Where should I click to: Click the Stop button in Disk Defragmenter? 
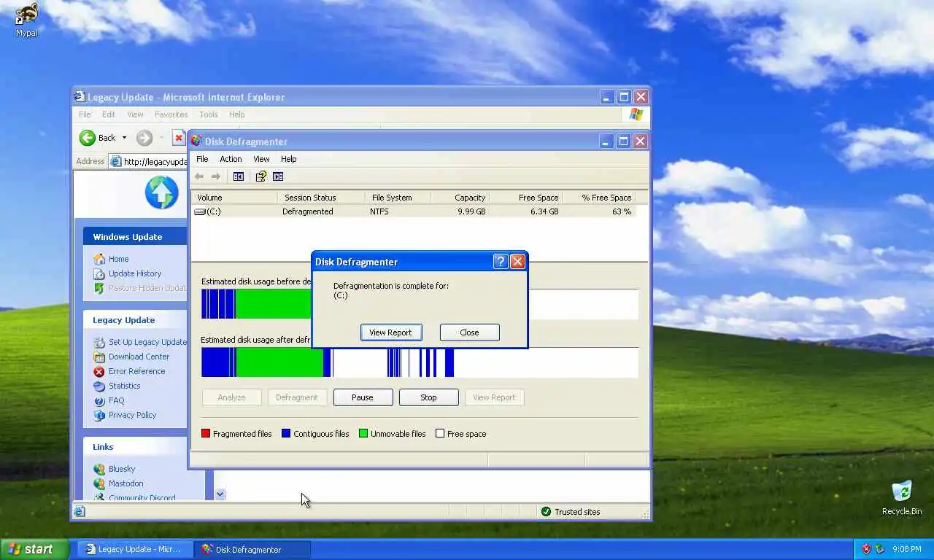pos(429,397)
